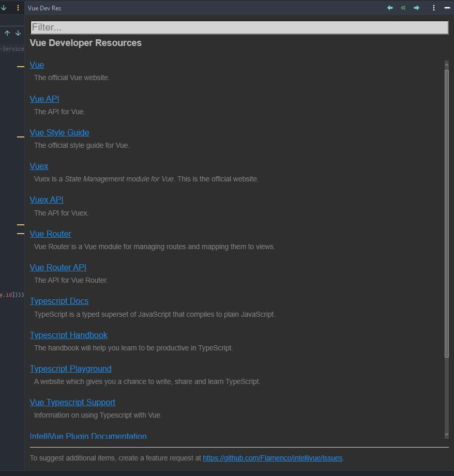The image size is (454, 476).
Task: Click 'State Management module for Vue' italic text
Action: (119, 179)
